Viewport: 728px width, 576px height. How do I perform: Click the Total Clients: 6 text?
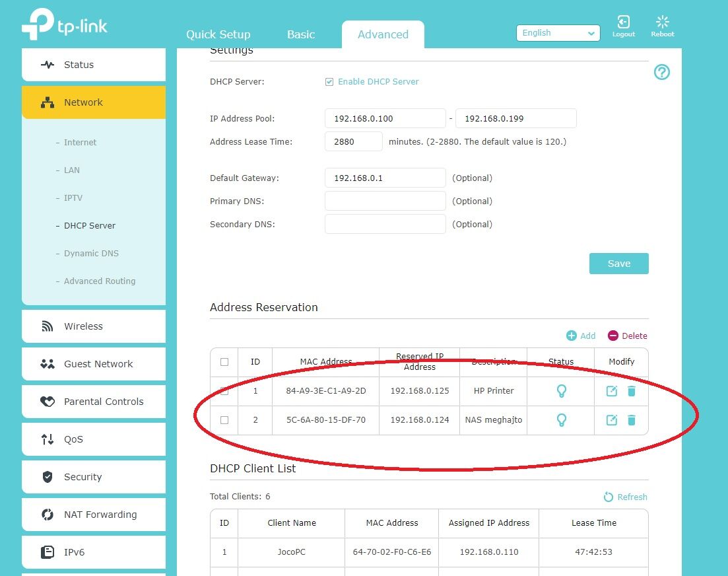(240, 497)
